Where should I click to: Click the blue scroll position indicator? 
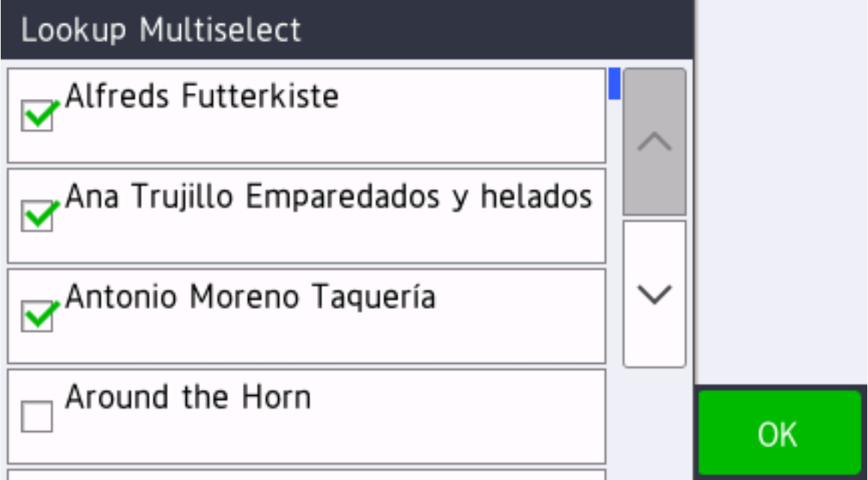tap(614, 84)
